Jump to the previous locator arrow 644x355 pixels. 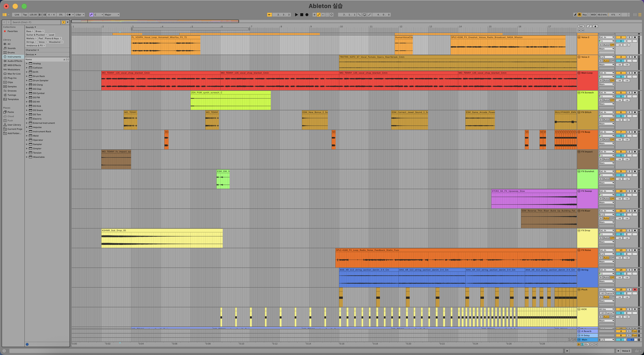[579, 30]
